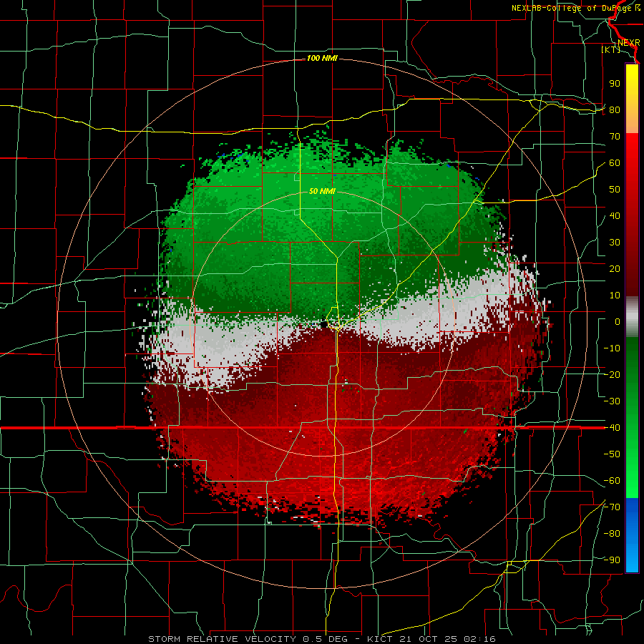Viewport: 644px width, 644px height.
Task: Click the -10 knots scale label
Action: pyautogui.click(x=612, y=348)
